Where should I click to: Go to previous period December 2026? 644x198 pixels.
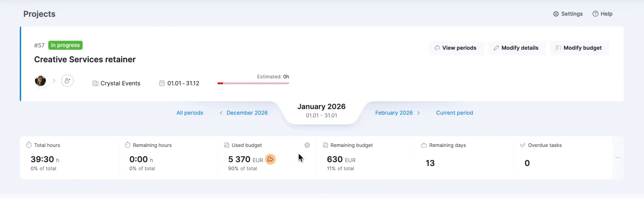pyautogui.click(x=244, y=113)
